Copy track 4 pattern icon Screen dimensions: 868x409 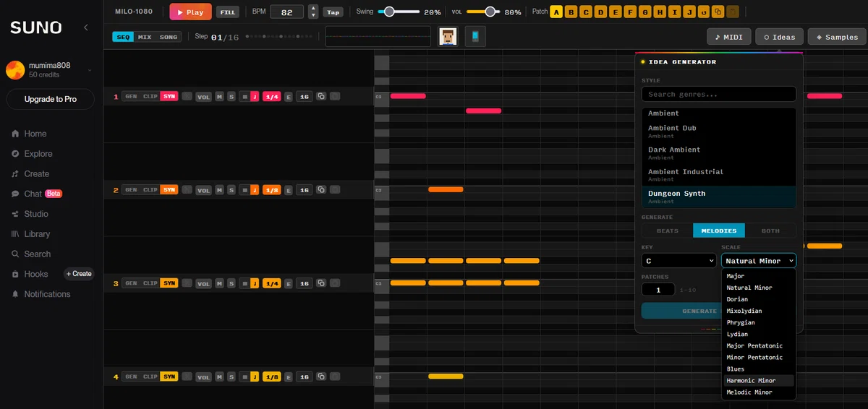pos(321,376)
